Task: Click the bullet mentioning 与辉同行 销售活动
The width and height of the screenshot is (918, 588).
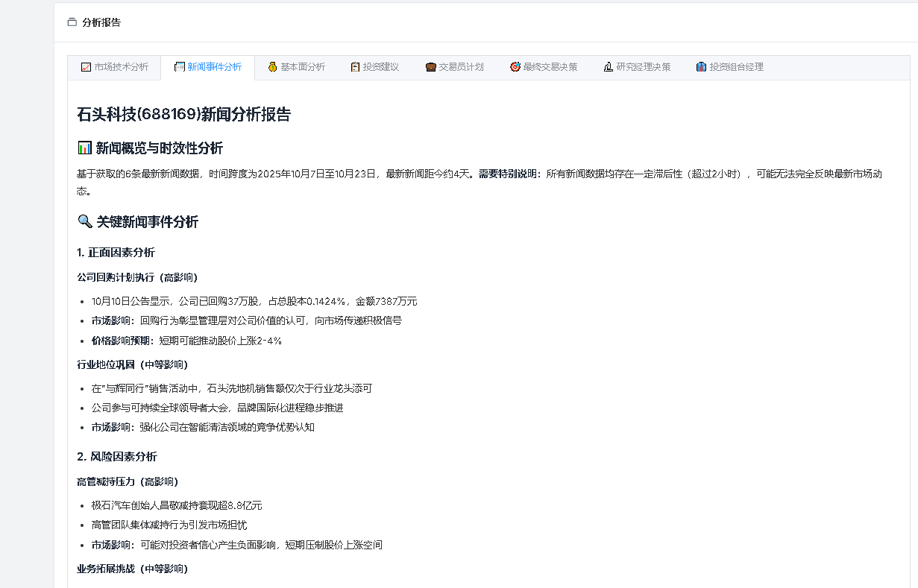Action: [x=232, y=388]
